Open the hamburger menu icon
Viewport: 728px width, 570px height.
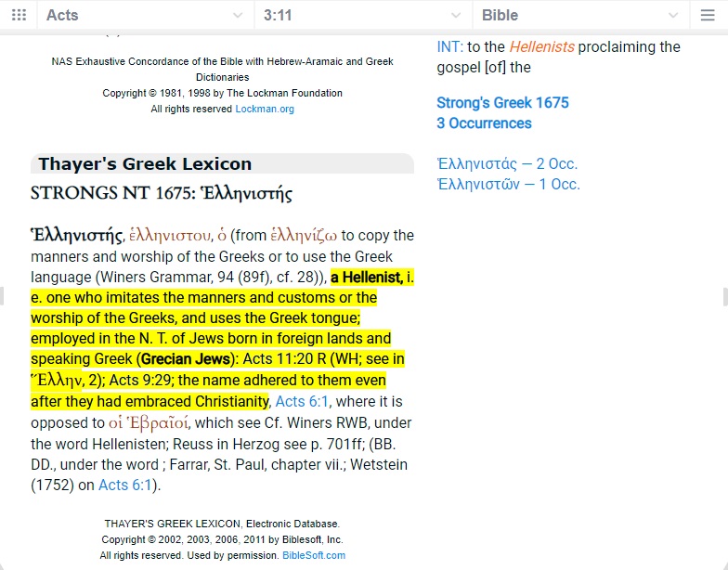(x=708, y=15)
